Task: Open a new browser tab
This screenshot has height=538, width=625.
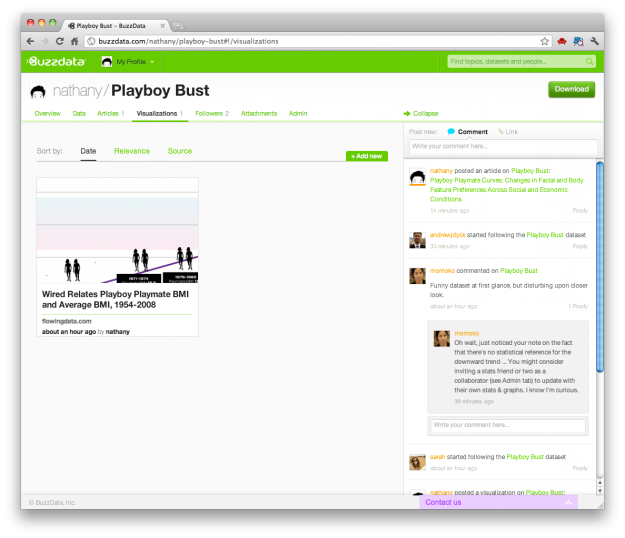Action: 178,26
